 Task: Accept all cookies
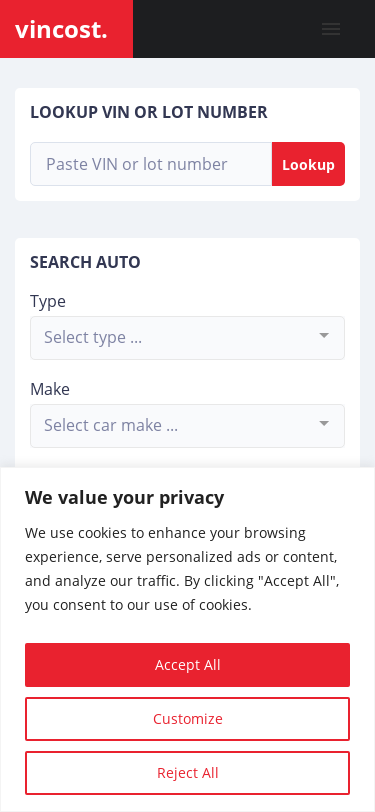coord(188,665)
